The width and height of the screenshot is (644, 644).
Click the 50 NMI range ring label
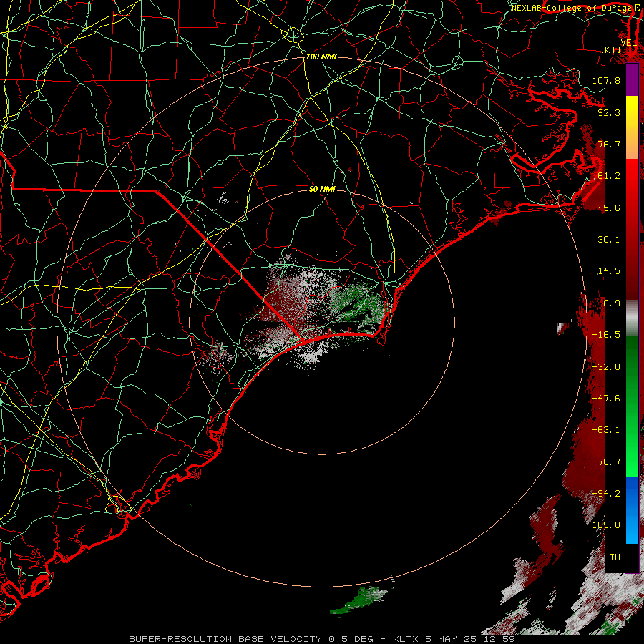322,189
